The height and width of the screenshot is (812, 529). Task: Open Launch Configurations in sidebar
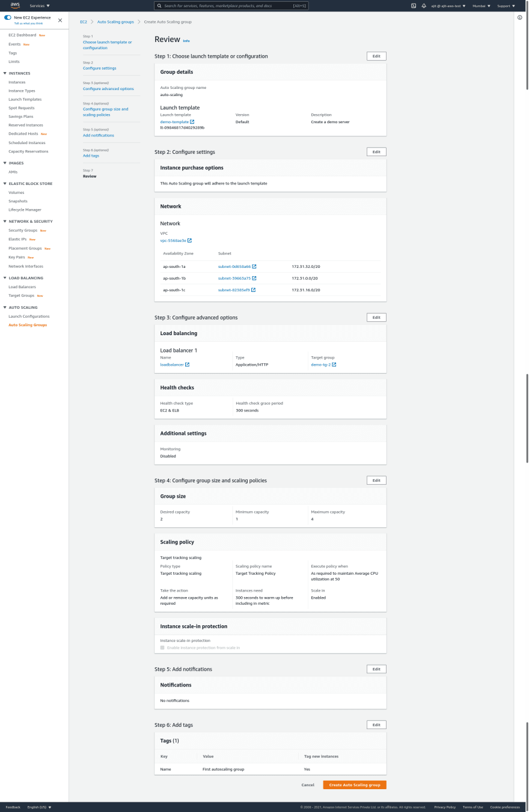pyautogui.click(x=29, y=316)
